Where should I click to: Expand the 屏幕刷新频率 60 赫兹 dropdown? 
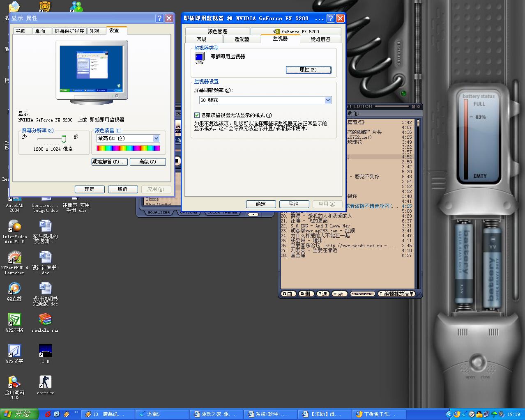(x=328, y=100)
